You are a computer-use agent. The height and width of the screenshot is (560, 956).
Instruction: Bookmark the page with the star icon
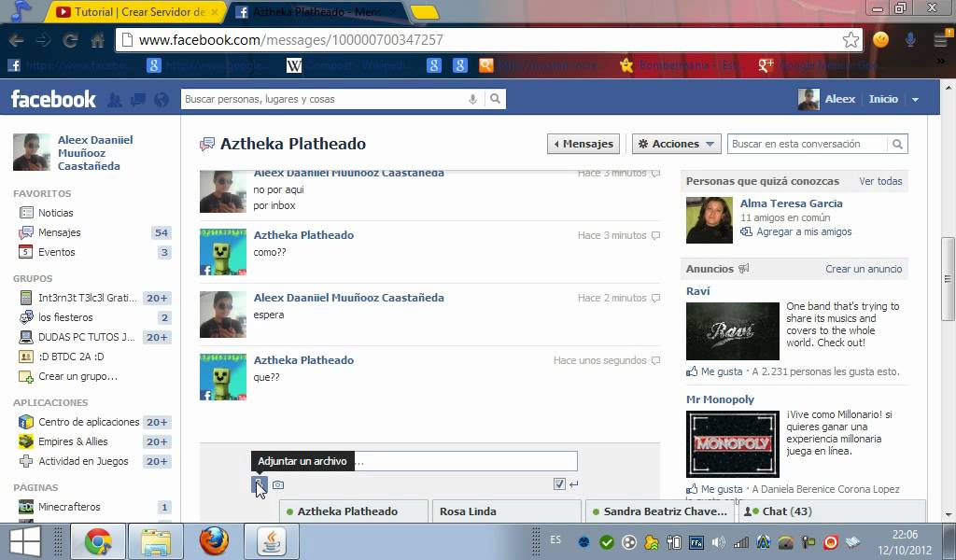point(851,40)
